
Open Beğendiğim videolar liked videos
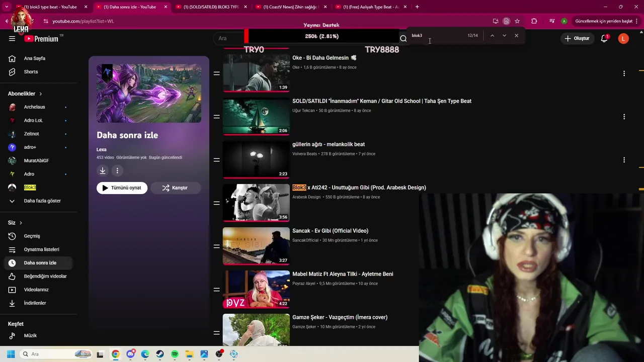click(45, 276)
